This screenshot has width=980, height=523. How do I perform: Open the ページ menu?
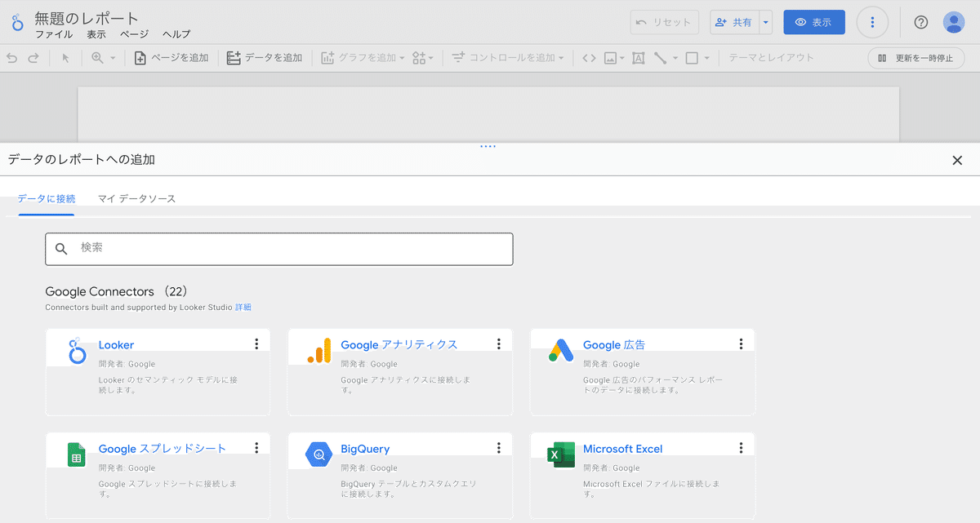[134, 34]
